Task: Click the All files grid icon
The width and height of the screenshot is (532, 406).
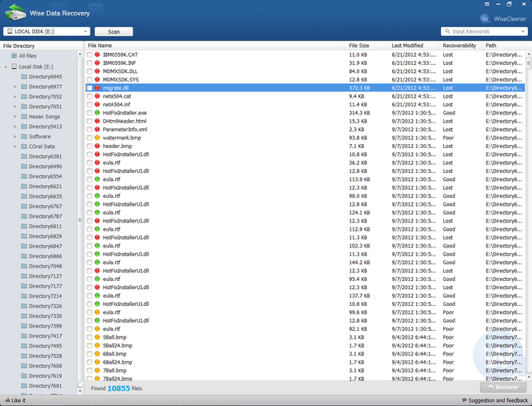Action: [14, 56]
